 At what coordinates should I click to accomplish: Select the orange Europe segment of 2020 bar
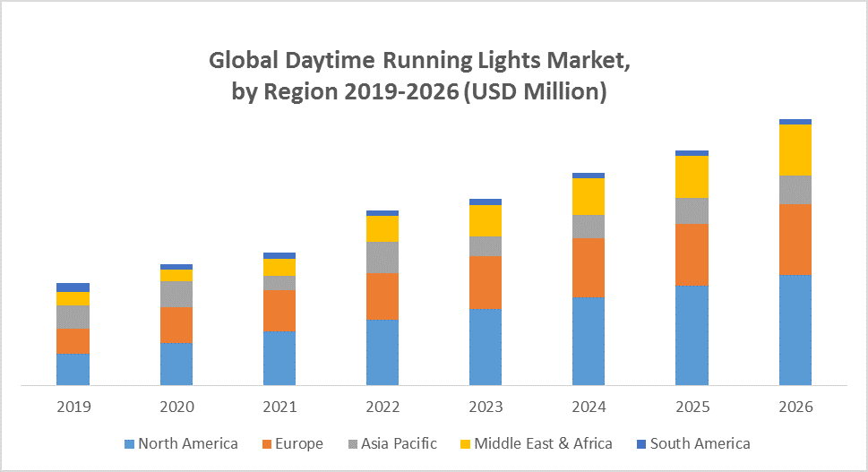click(x=176, y=325)
